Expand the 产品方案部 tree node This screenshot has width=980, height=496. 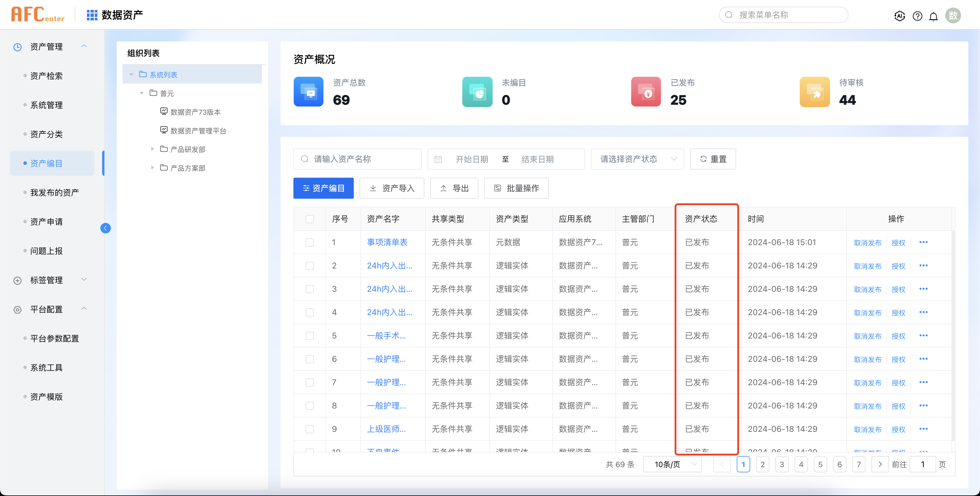[x=152, y=167]
